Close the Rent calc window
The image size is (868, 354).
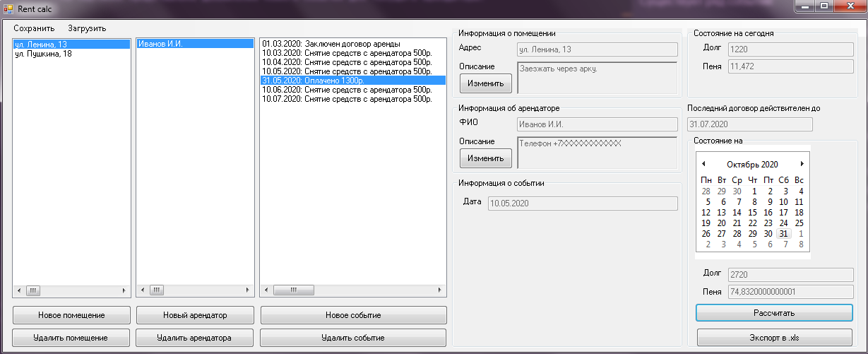click(x=850, y=6)
